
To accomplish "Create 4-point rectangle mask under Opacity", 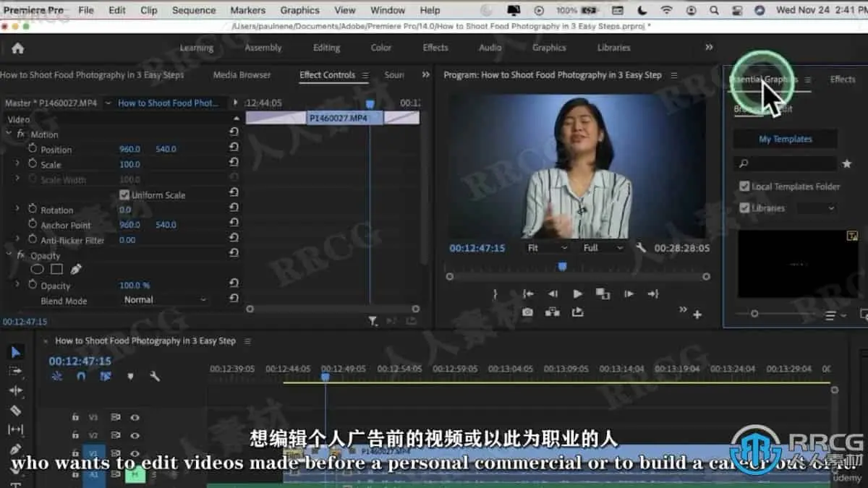I will [x=56, y=269].
